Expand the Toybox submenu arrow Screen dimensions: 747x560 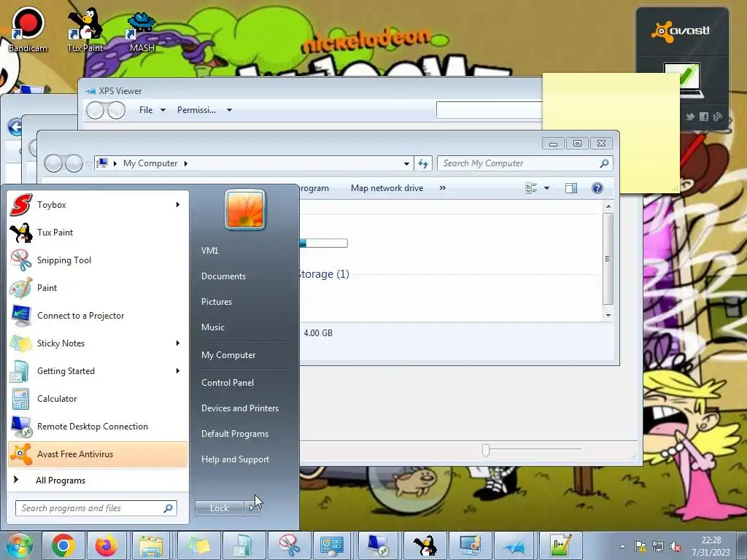click(178, 205)
